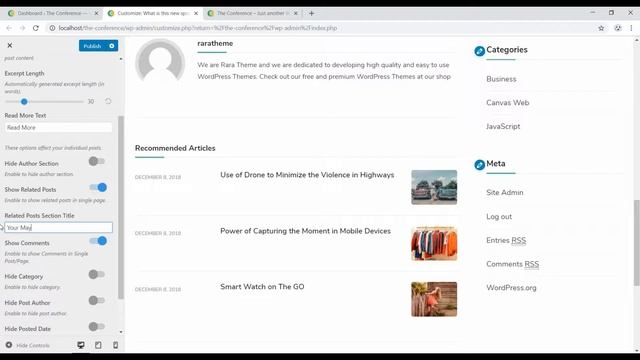Edit the Categories widget via pencil icon

point(480,51)
